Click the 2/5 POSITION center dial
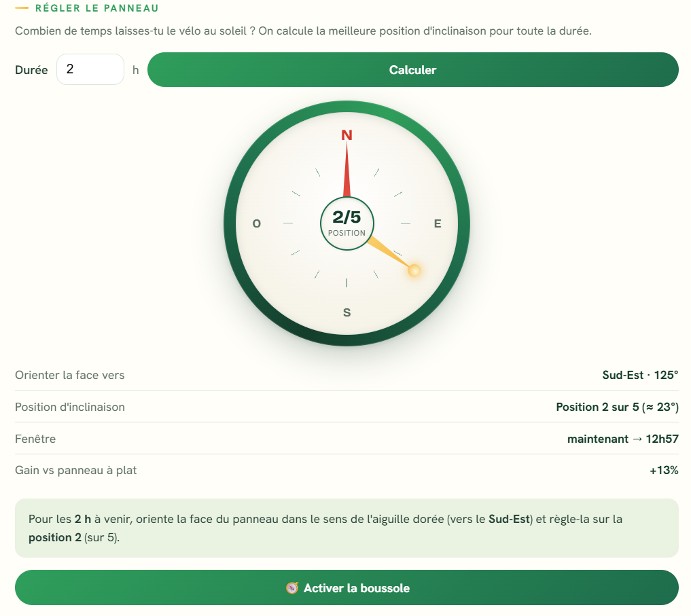 coord(347,223)
